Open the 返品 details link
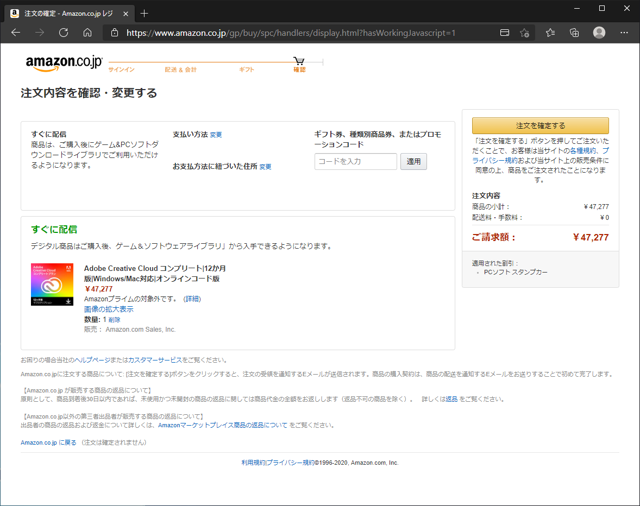Viewport: 640px width, 506px height. (x=451, y=399)
